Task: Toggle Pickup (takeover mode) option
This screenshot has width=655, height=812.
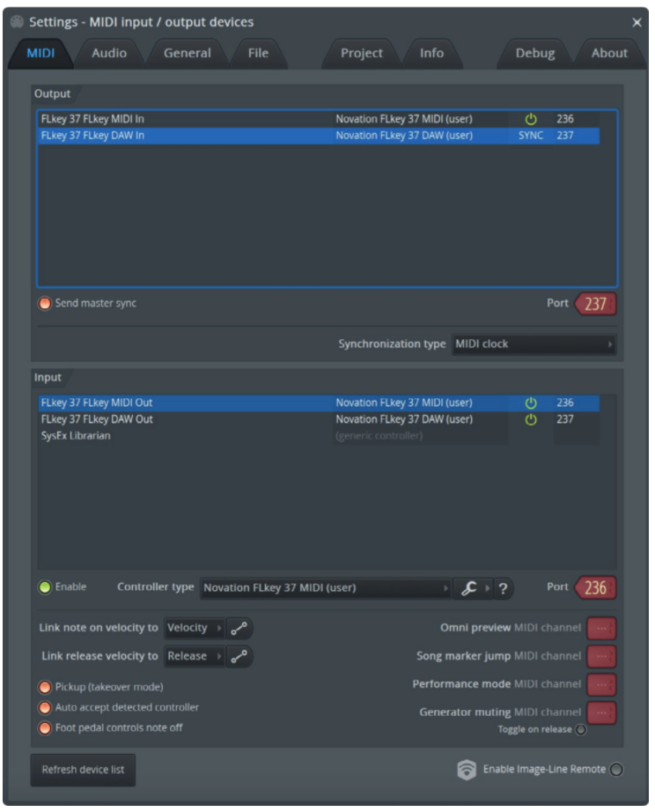Action: (45, 687)
